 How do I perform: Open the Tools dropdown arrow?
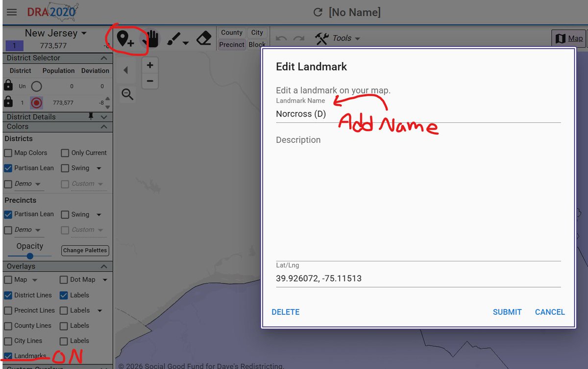point(357,39)
